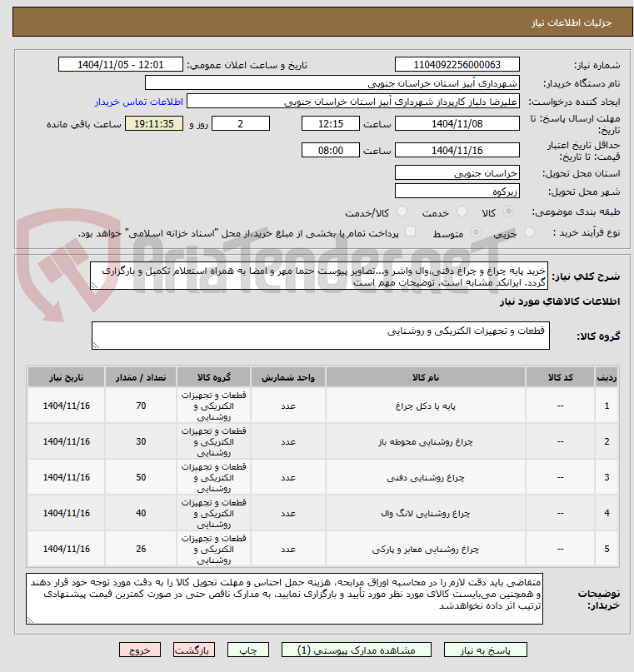
Task: Click the چاپ print button
Action: [x=247, y=650]
